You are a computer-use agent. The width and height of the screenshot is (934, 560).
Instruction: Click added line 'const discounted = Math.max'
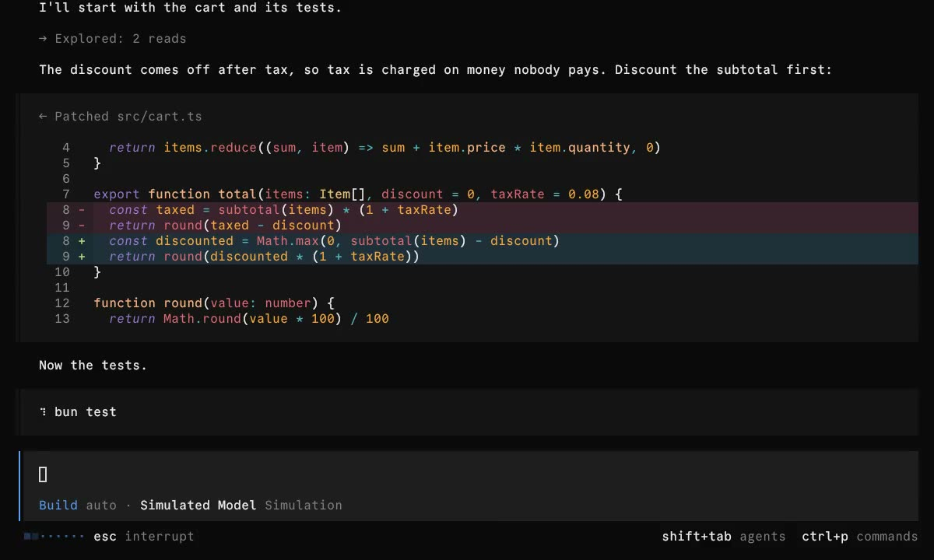click(483, 240)
